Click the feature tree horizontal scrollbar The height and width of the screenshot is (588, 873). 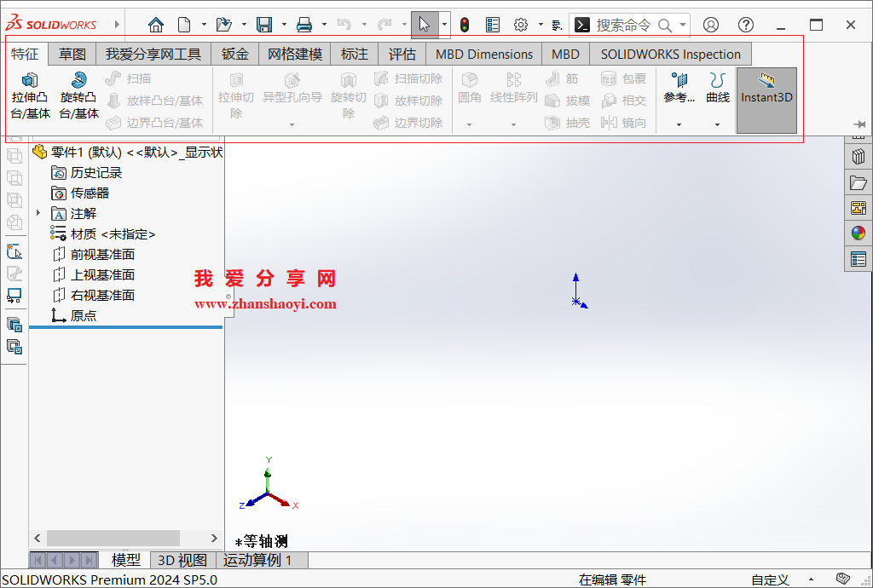point(113,538)
